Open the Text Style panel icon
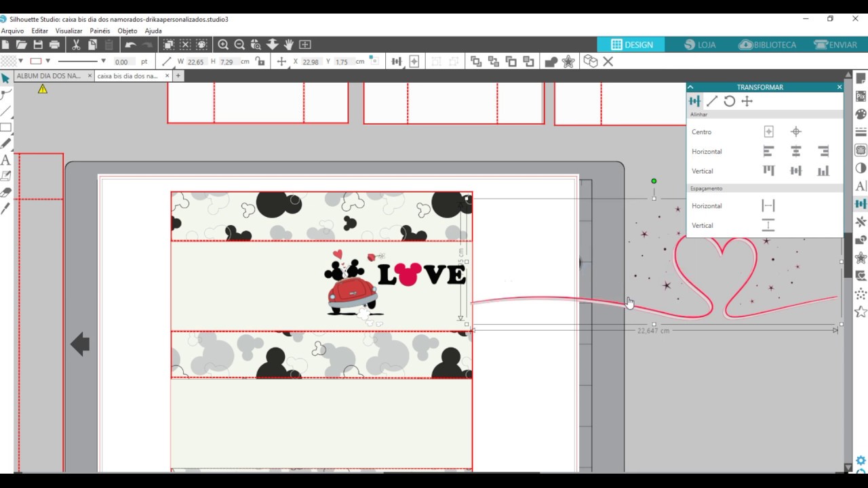The height and width of the screenshot is (488, 868). point(861,186)
